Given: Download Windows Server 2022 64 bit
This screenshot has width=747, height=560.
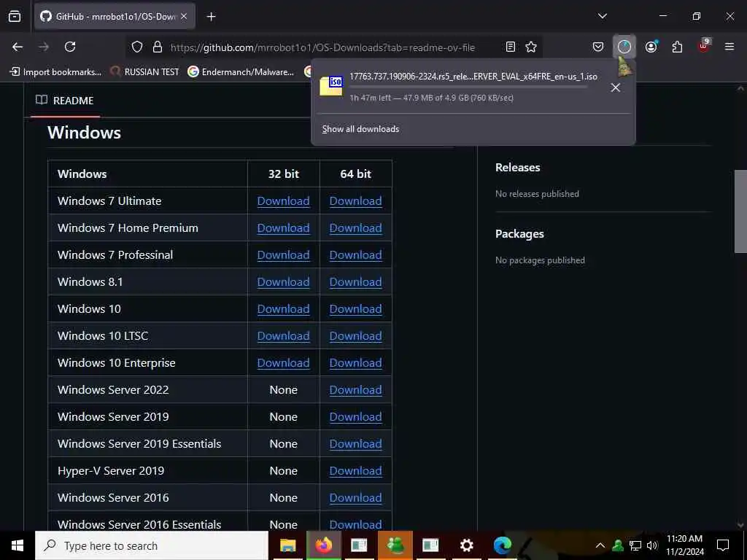Looking at the screenshot, I should click(355, 390).
